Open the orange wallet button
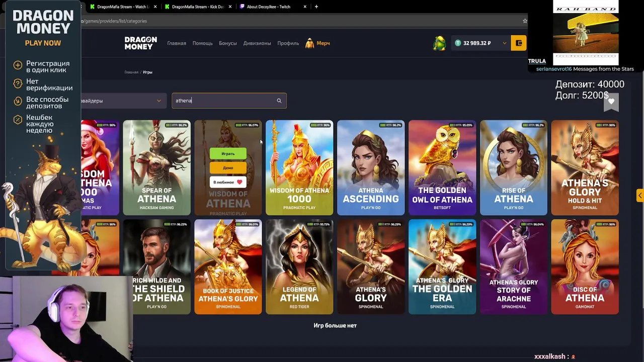Image resolution: width=644 pixels, height=362 pixels. click(519, 43)
